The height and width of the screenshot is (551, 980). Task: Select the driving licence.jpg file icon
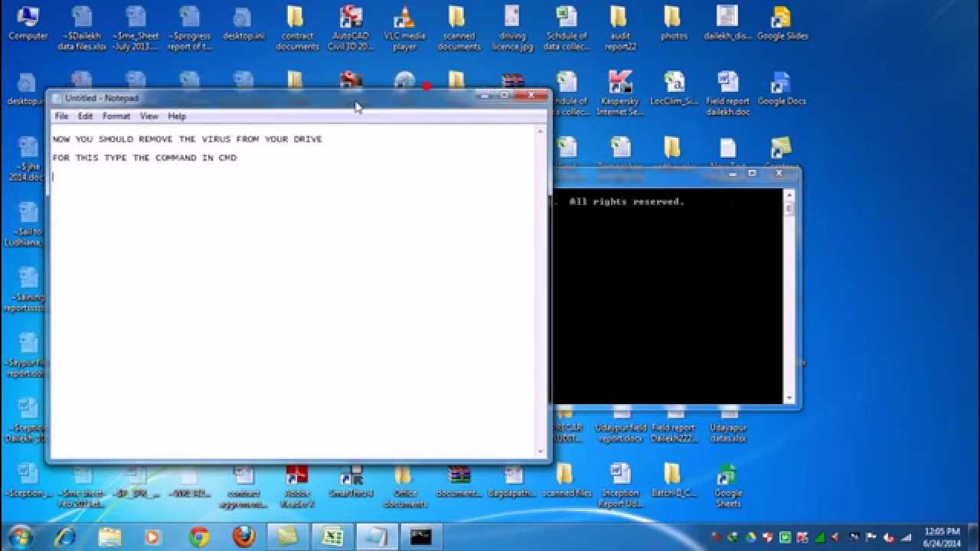512,28
